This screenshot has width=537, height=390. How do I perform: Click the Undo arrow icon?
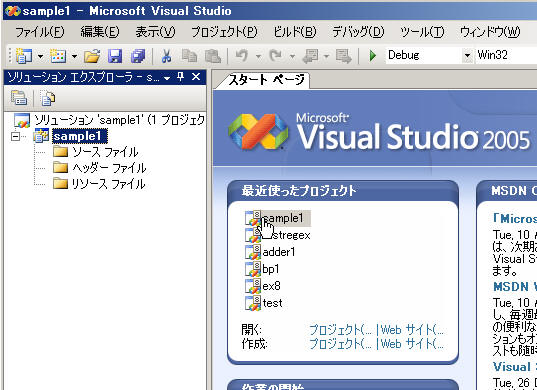pyautogui.click(x=242, y=55)
